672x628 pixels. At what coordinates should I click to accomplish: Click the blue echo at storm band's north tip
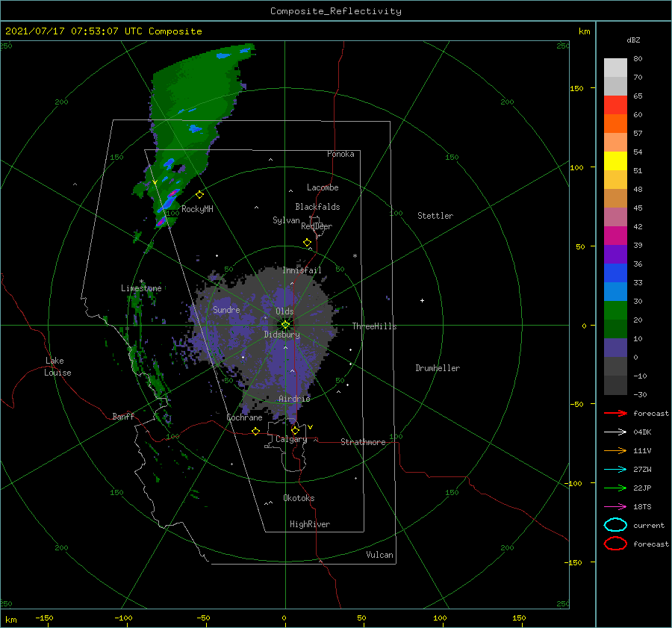pyautogui.click(x=223, y=55)
